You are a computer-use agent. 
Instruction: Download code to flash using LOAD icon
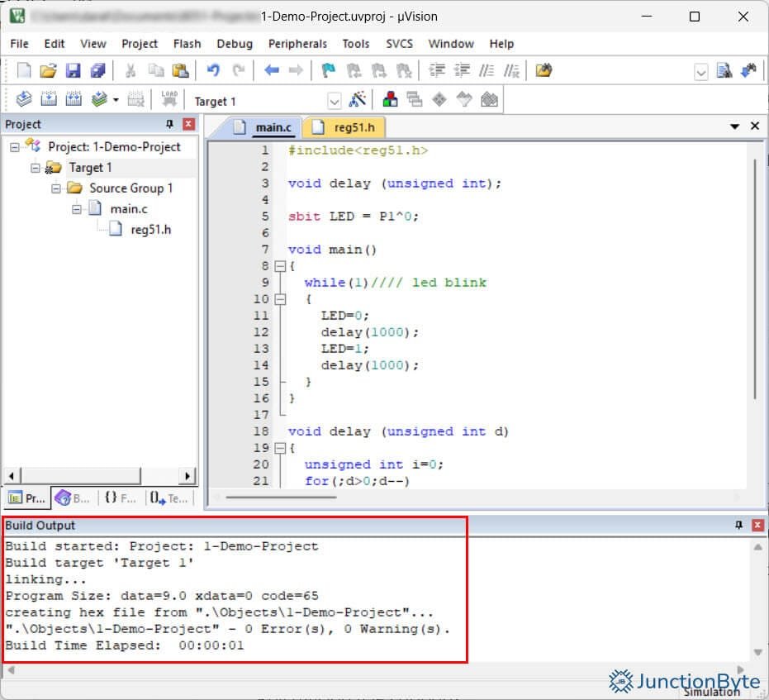[169, 99]
